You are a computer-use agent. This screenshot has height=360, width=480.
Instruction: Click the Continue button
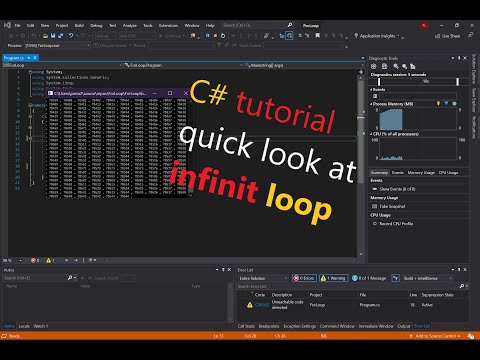pos(171,36)
